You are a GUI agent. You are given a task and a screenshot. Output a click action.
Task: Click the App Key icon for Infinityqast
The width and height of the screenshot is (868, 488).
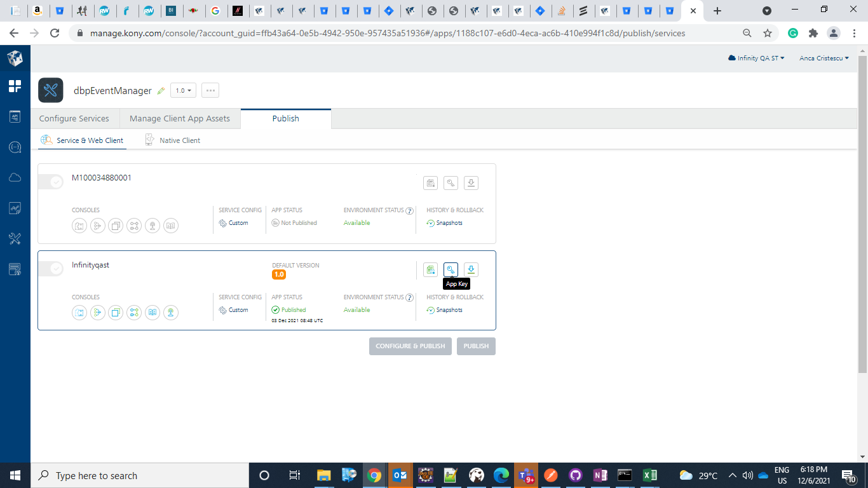[451, 270]
